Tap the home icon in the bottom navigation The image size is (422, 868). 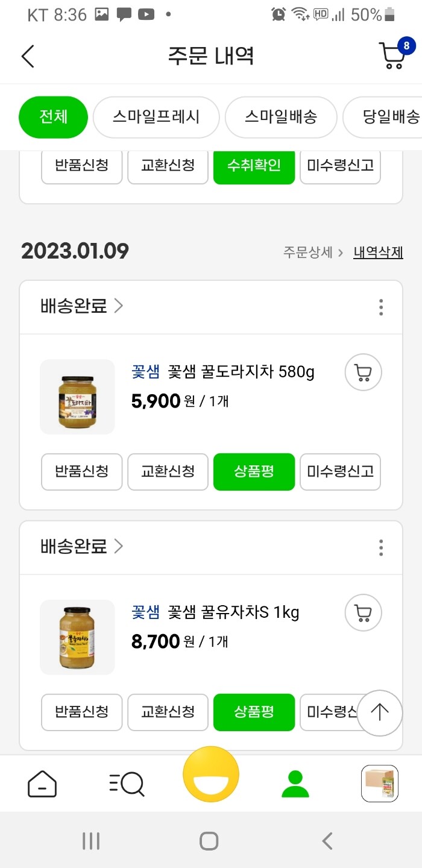pyautogui.click(x=42, y=784)
